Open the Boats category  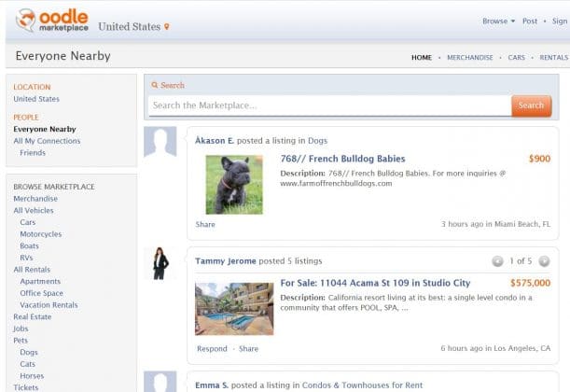coord(30,245)
